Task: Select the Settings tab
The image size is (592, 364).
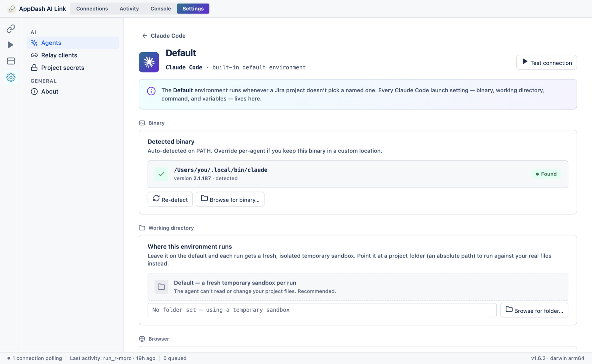Action: [x=193, y=9]
